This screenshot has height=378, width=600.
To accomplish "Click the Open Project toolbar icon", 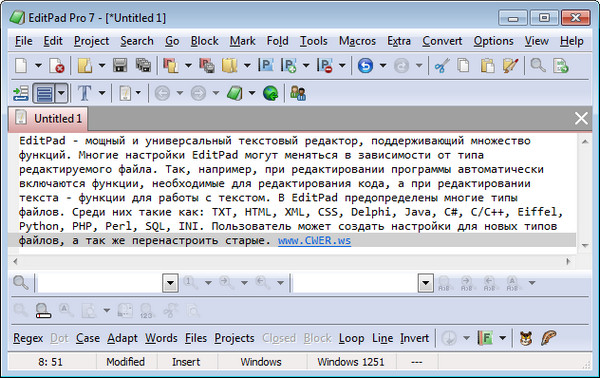I will (x=171, y=65).
